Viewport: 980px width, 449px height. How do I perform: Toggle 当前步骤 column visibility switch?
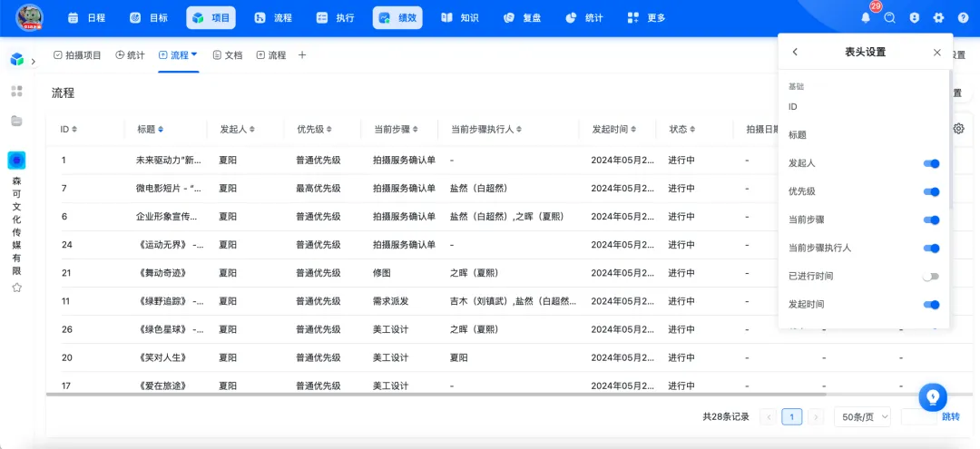pyautogui.click(x=931, y=220)
